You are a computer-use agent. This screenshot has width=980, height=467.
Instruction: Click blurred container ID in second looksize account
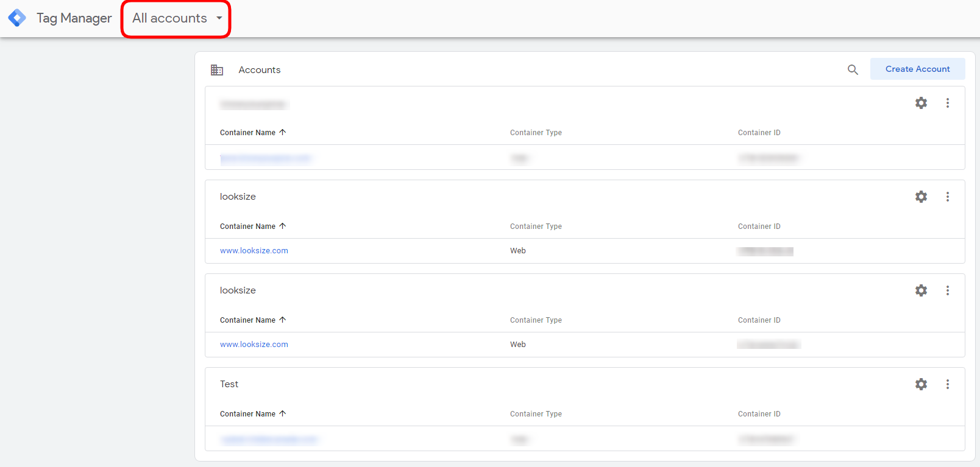click(769, 345)
